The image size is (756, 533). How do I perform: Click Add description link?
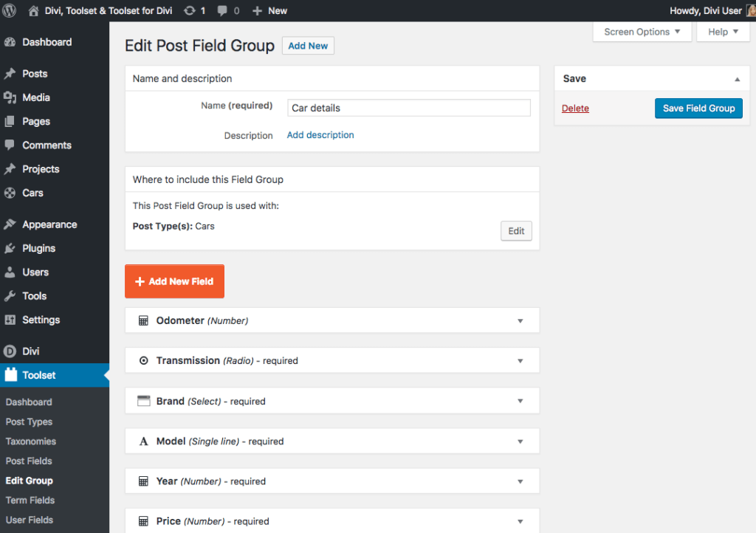click(320, 135)
